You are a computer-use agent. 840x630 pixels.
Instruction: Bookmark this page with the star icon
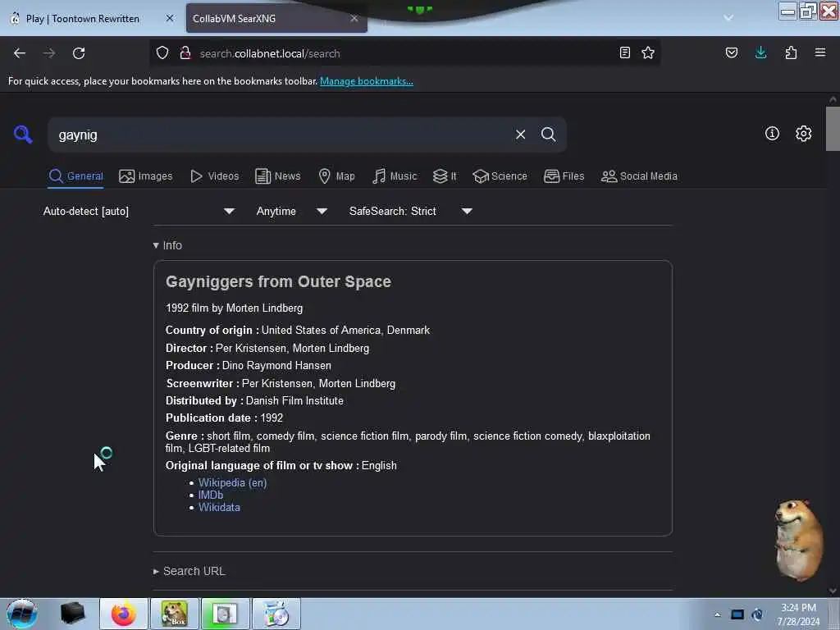648,52
